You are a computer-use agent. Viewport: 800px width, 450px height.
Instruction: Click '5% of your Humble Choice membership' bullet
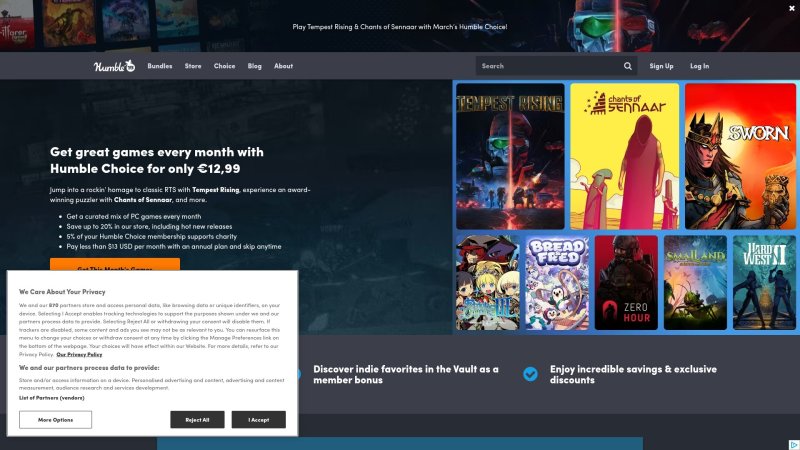pos(152,236)
